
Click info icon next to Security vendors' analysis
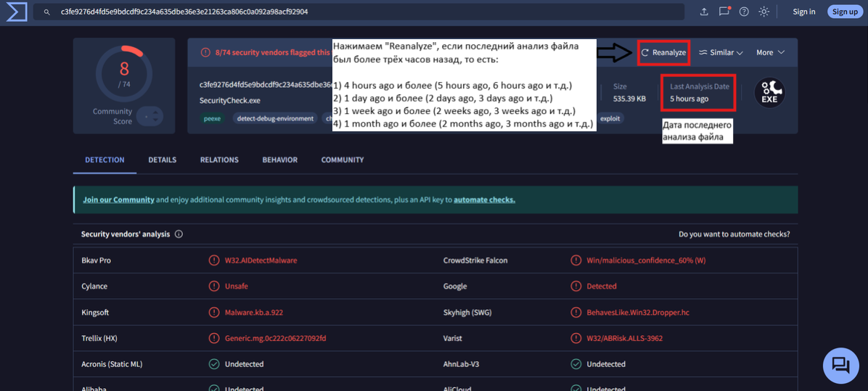[179, 234]
